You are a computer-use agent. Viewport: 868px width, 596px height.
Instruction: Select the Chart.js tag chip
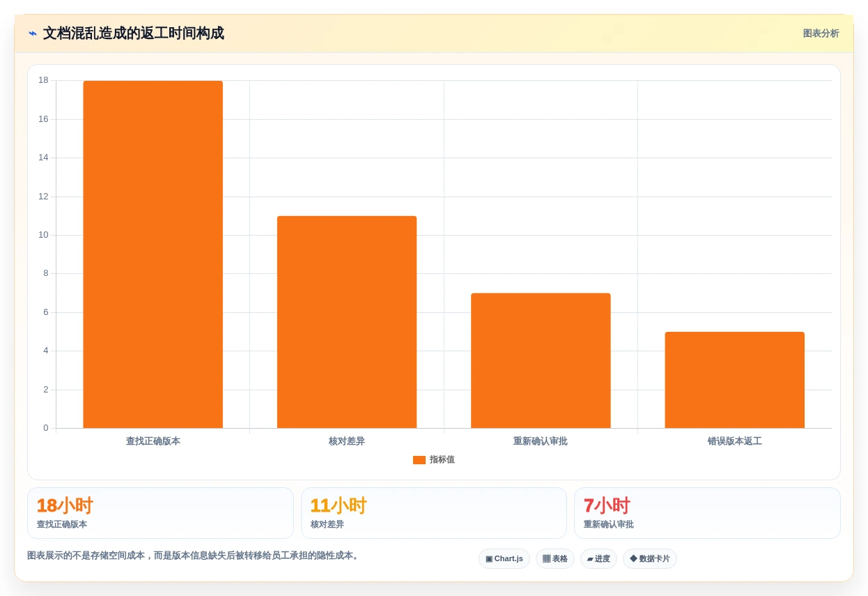504,559
